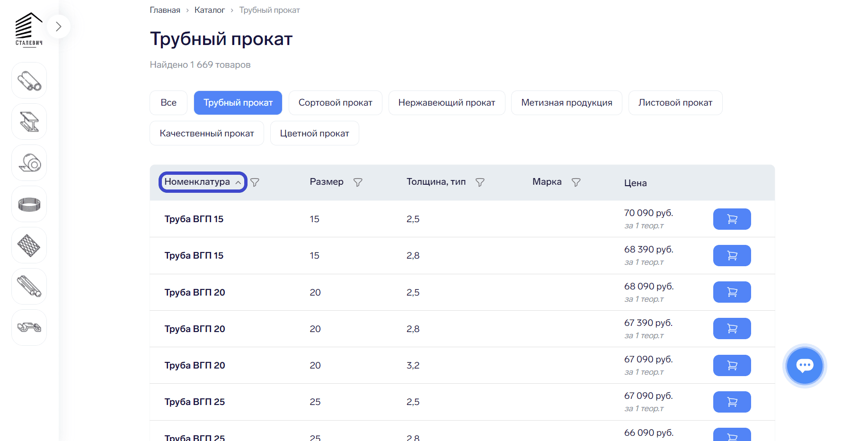Click the price 68 090 руб.
868x441 pixels.
tap(649, 287)
